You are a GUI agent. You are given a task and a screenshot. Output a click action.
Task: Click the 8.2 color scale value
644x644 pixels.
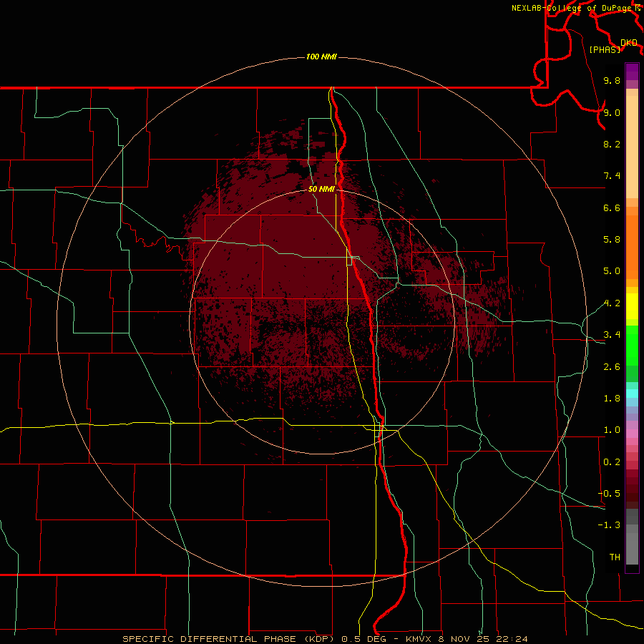pos(612,144)
